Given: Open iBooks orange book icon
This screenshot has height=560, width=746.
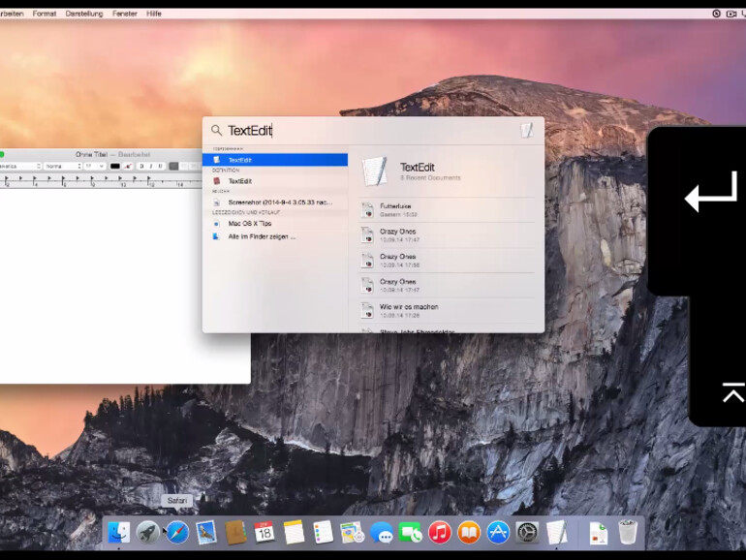Looking at the screenshot, I should click(469, 532).
